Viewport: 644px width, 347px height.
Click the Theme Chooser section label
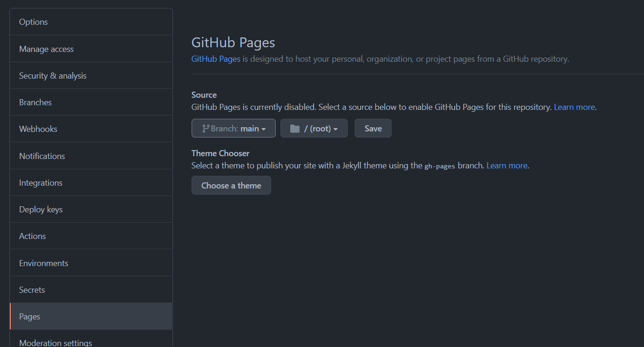(221, 153)
